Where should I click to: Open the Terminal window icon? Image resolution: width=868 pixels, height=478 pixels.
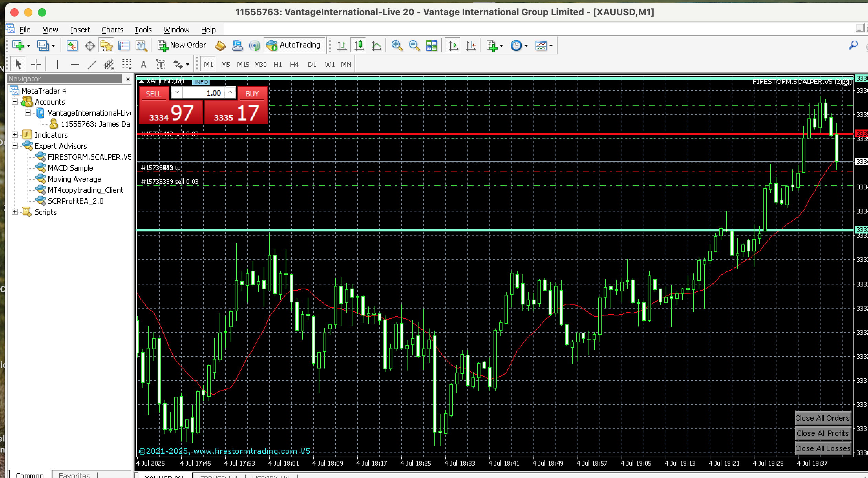124,45
